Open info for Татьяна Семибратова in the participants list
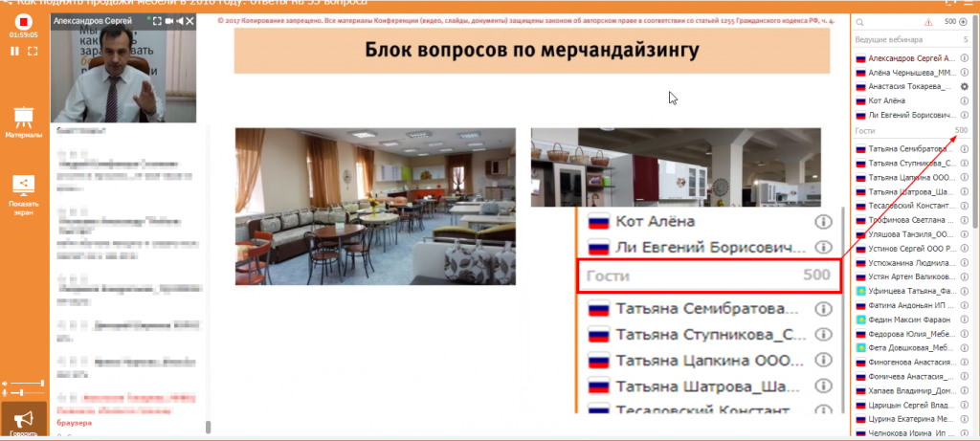980x441 pixels. (964, 149)
